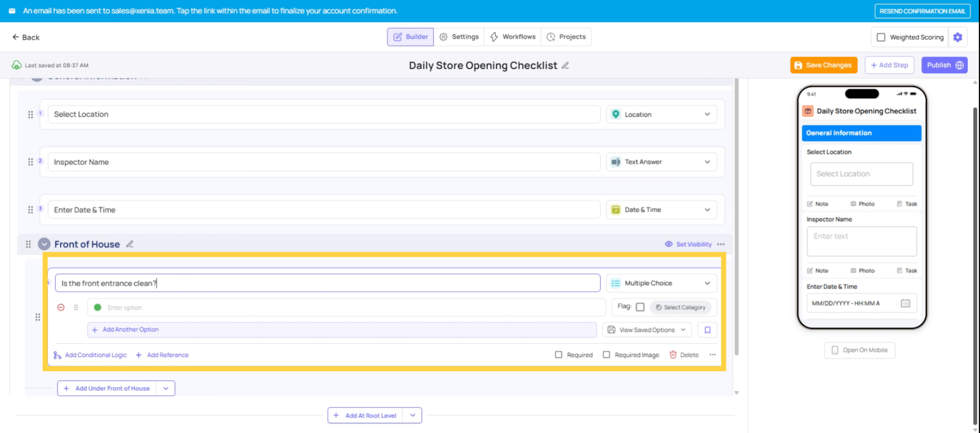The width and height of the screenshot is (980, 433).
Task: Switch to the Workflows tab
Action: tap(512, 37)
